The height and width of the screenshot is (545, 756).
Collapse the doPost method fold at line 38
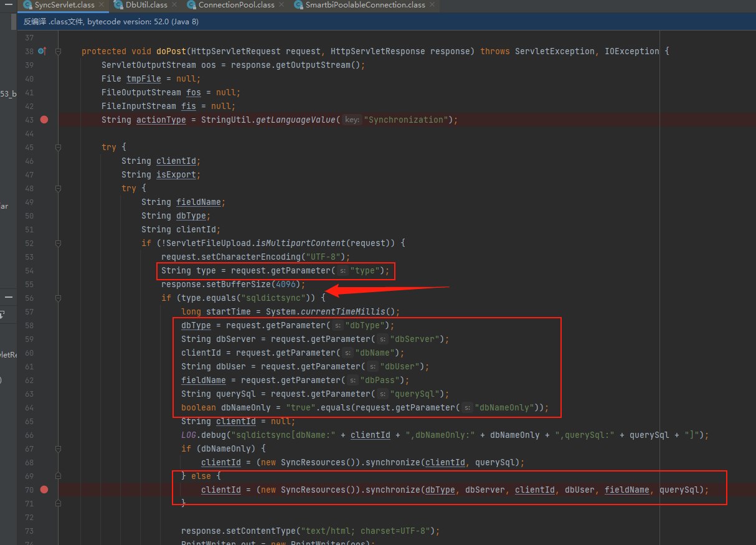coord(58,51)
